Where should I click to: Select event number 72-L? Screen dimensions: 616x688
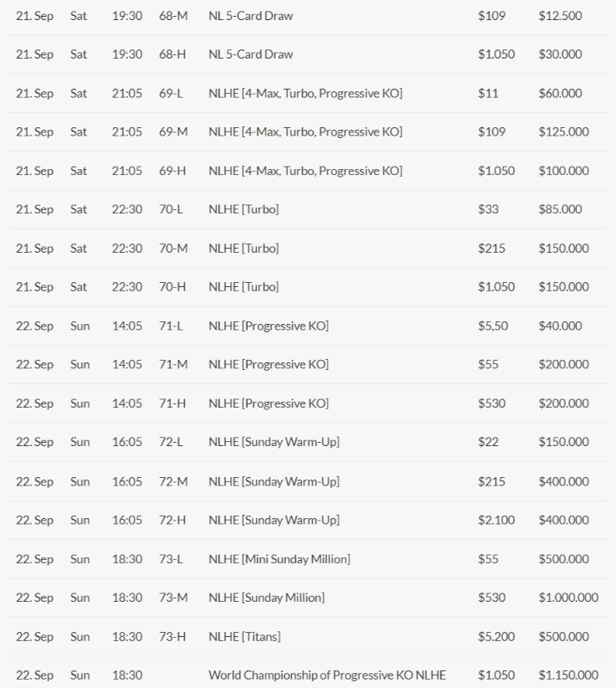pyautogui.click(x=171, y=442)
